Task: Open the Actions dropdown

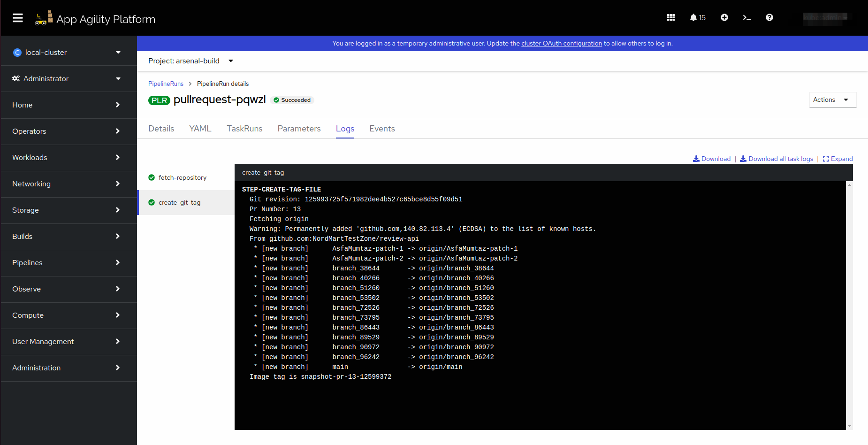Action: pos(832,100)
